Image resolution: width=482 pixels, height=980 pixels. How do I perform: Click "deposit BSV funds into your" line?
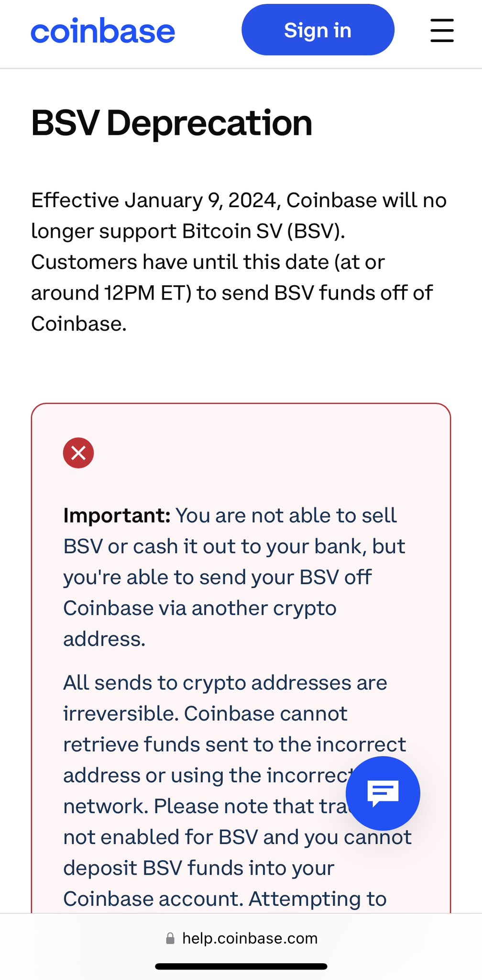pyautogui.click(x=199, y=868)
